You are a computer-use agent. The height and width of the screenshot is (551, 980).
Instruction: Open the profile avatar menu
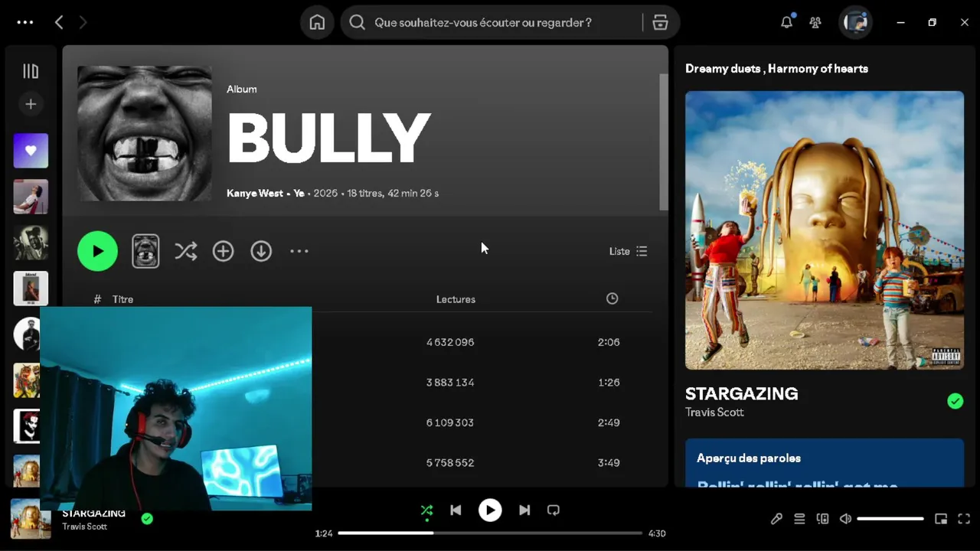point(855,22)
